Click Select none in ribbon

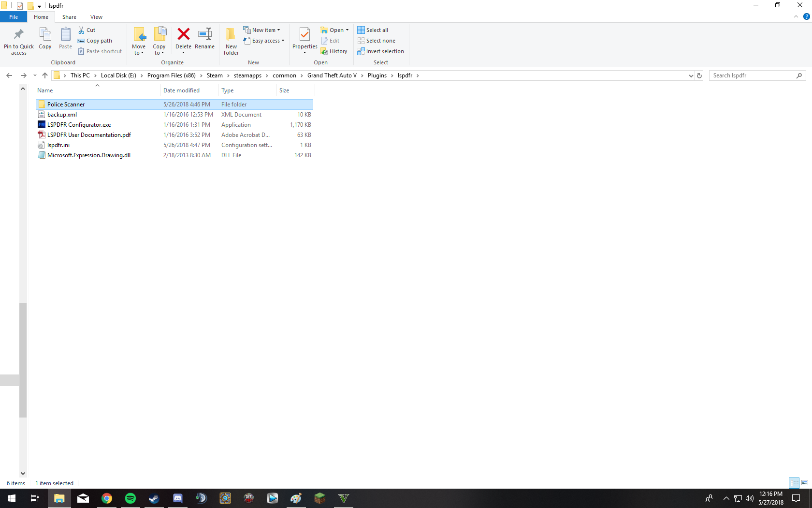(x=377, y=41)
